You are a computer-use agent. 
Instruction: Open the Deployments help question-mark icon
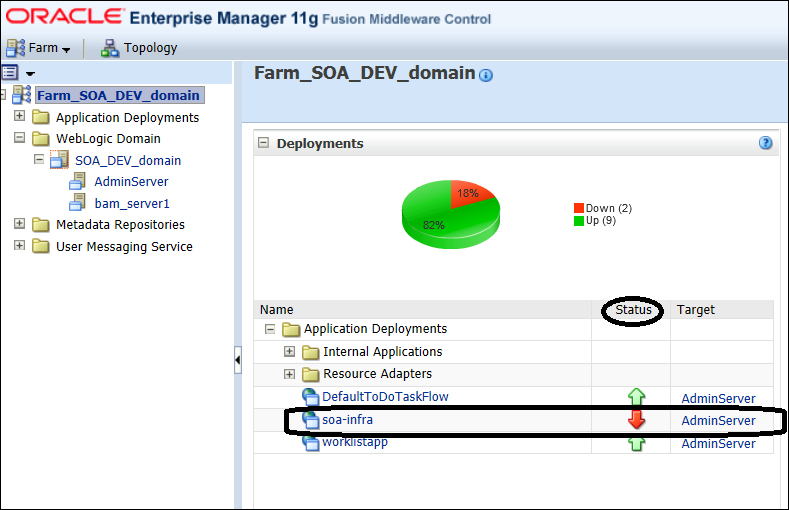click(x=765, y=143)
